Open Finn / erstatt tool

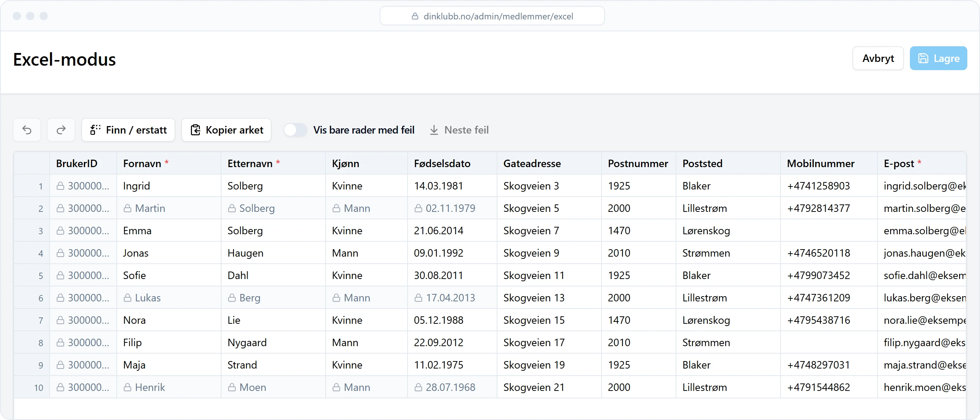128,130
